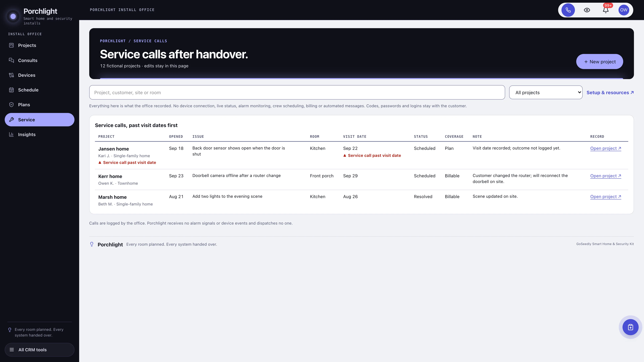Click the phone call icon in header
Screen dimensions: 644x362
[x=568, y=10]
